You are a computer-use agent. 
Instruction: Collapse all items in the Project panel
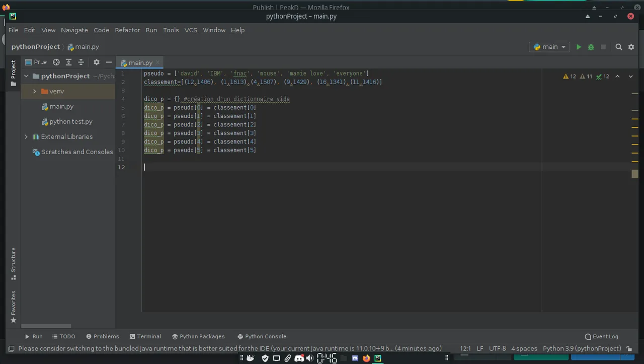[x=80, y=62]
